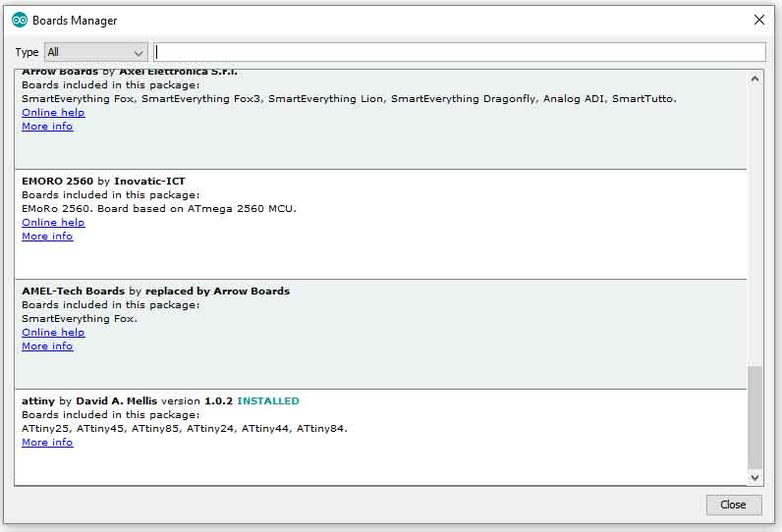Open Online help link under EMORO 2560

53,223
